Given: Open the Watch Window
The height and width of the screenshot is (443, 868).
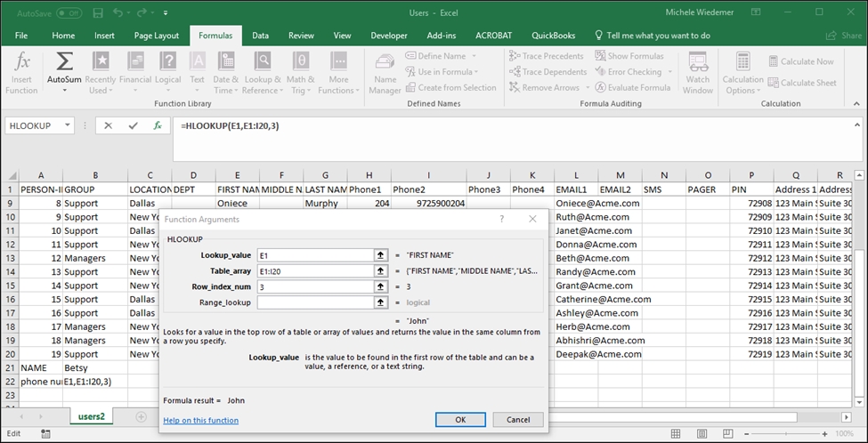Looking at the screenshot, I should (x=697, y=73).
